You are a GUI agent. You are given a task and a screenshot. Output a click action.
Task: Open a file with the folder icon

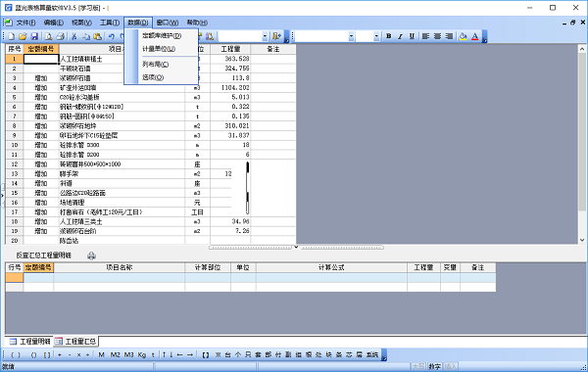(23, 36)
